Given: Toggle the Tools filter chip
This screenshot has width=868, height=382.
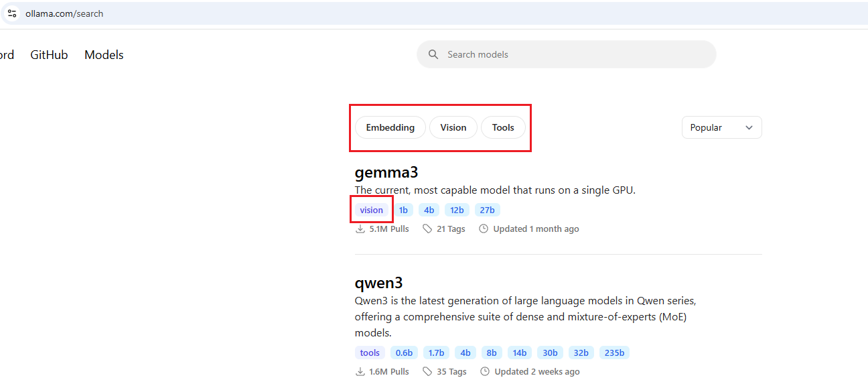Looking at the screenshot, I should 503,127.
